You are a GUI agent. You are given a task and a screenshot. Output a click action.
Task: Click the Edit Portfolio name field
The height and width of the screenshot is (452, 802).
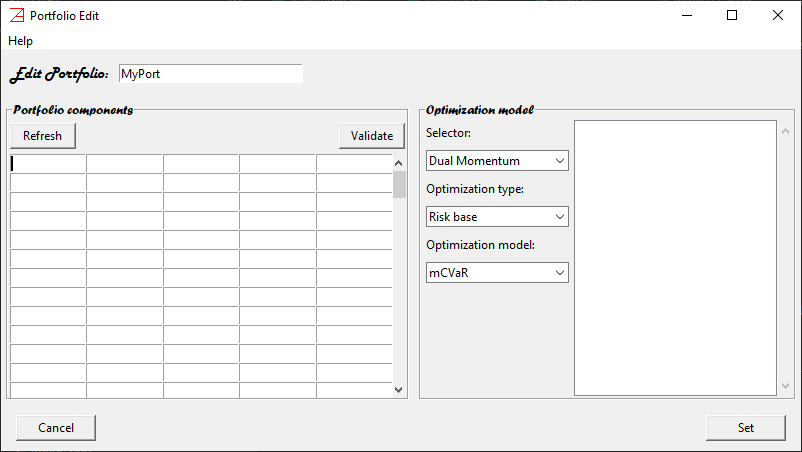[211, 74]
